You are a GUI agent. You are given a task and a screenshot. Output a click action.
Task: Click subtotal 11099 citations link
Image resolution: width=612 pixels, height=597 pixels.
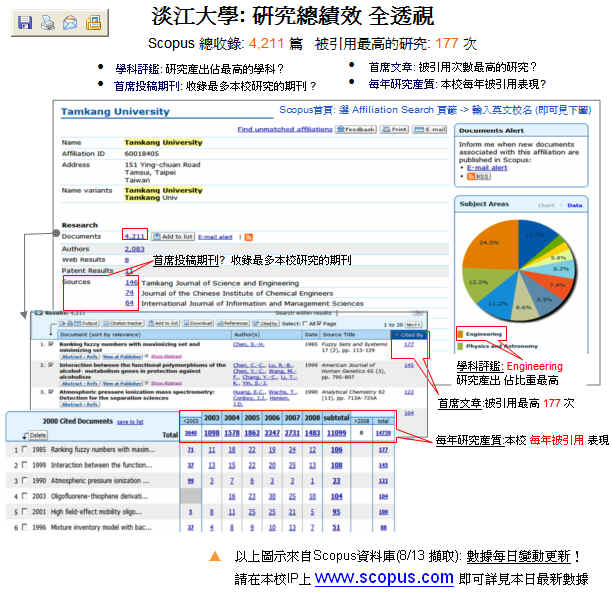tap(336, 433)
